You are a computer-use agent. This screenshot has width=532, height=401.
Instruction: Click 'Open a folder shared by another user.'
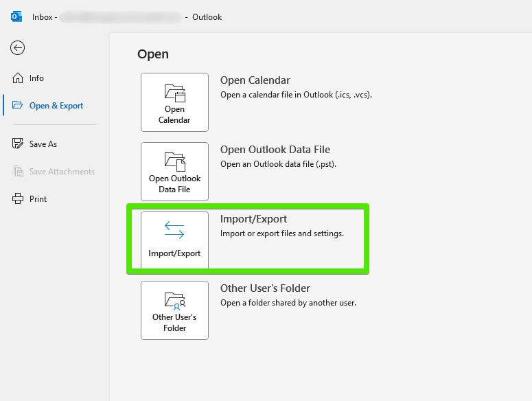288,303
